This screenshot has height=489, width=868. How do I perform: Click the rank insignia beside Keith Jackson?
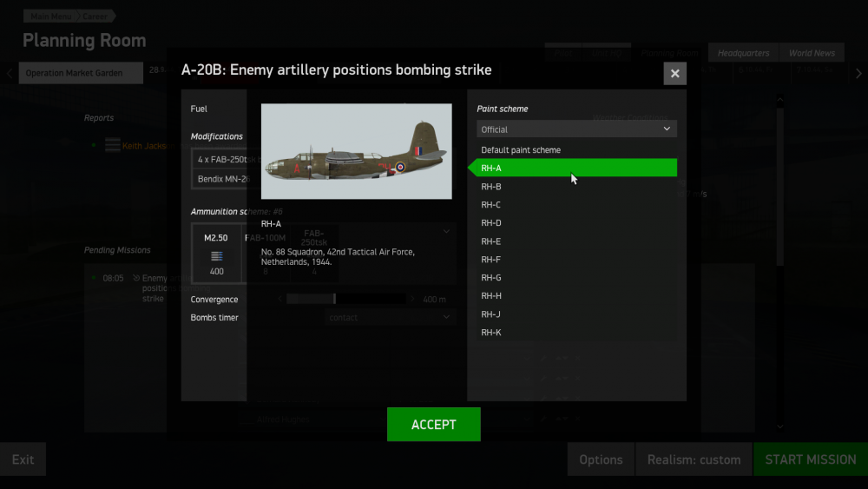(x=112, y=146)
